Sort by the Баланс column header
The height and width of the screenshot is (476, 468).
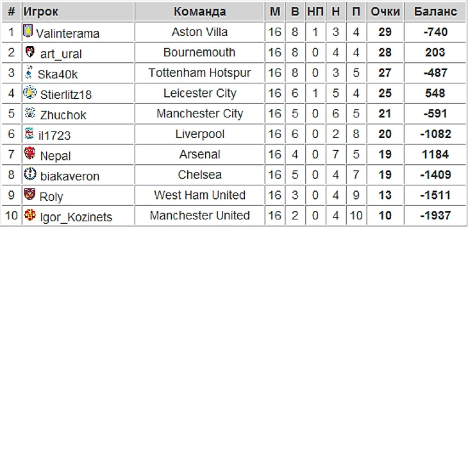pos(435,12)
